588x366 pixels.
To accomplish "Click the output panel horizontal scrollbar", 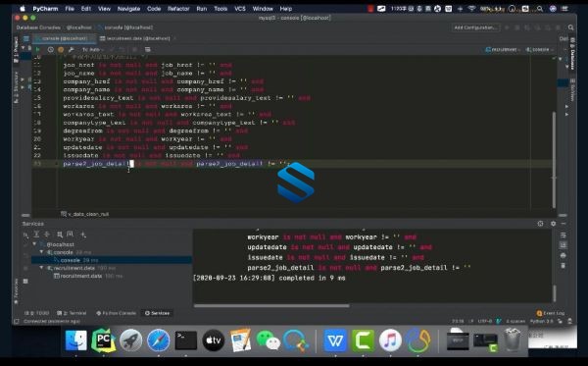I will tap(271, 305).
